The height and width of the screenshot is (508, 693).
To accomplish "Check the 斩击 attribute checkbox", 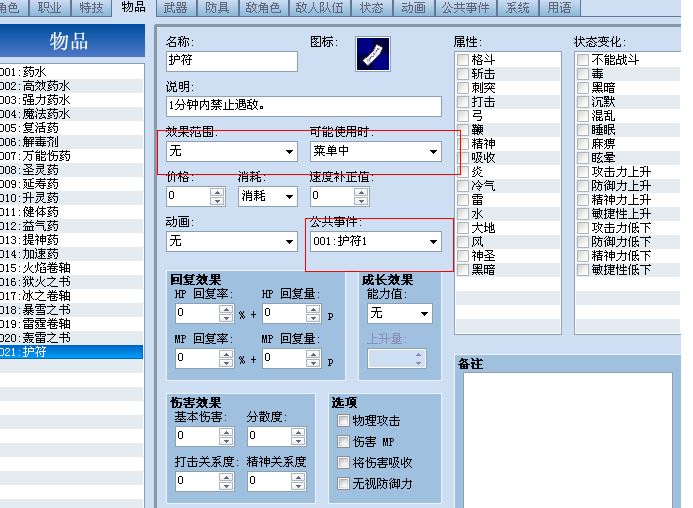I will click(x=463, y=73).
